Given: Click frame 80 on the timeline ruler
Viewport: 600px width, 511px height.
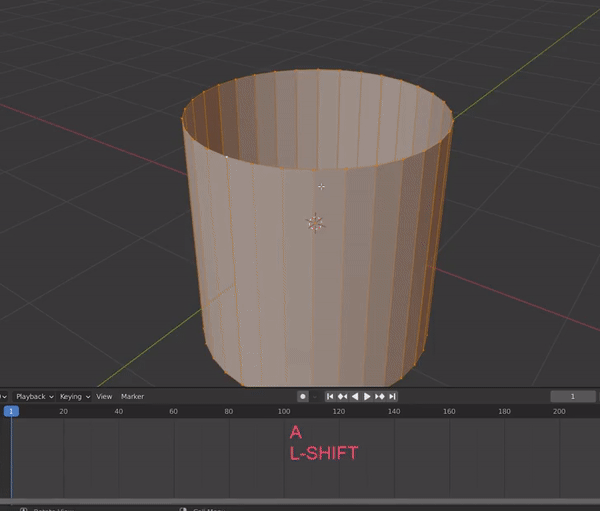Looking at the screenshot, I should 229,411.
